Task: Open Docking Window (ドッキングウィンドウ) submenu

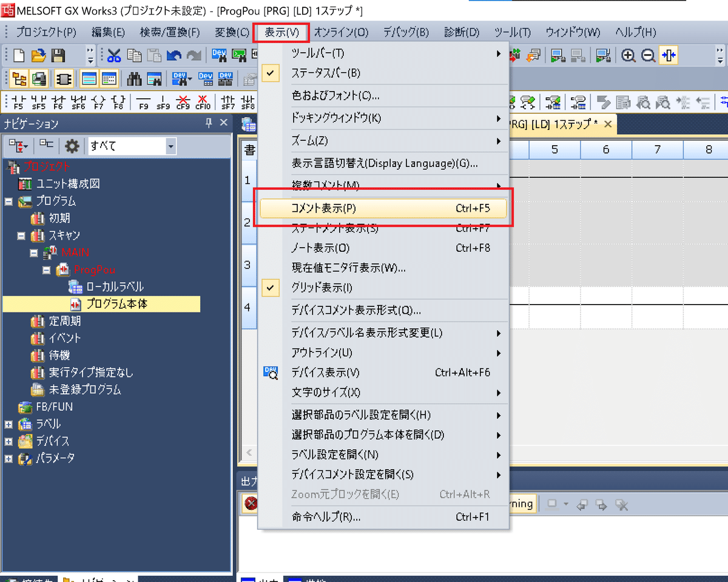Action: click(383, 118)
